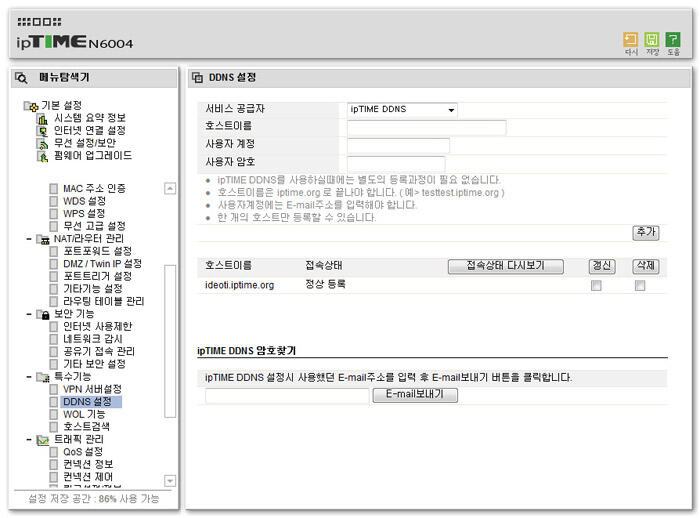Click 접속상태 다시보기 button
Image resolution: width=700 pixels, height=518 pixels.
point(506,267)
